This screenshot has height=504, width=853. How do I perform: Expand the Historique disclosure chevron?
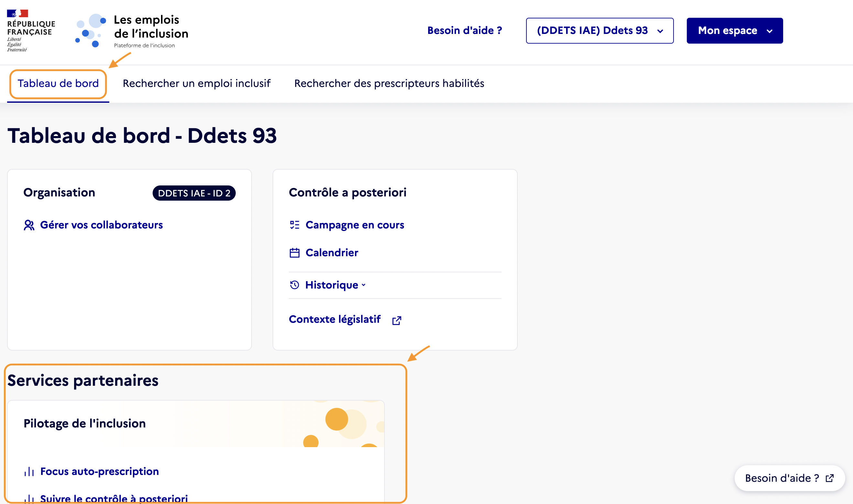click(364, 286)
